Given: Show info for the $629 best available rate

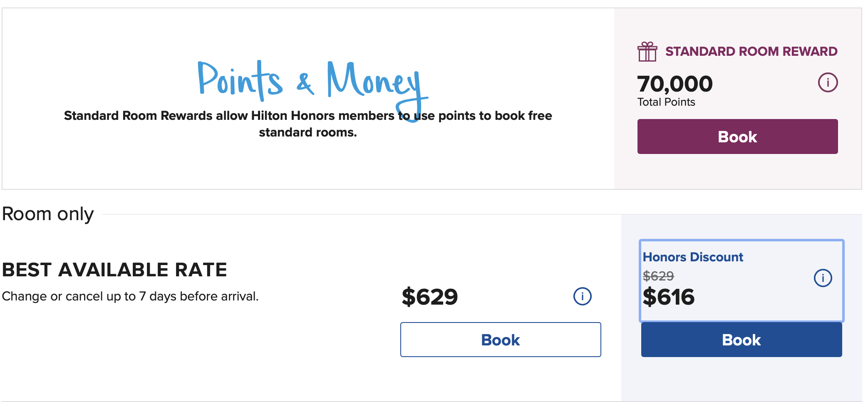Looking at the screenshot, I should pos(582,296).
